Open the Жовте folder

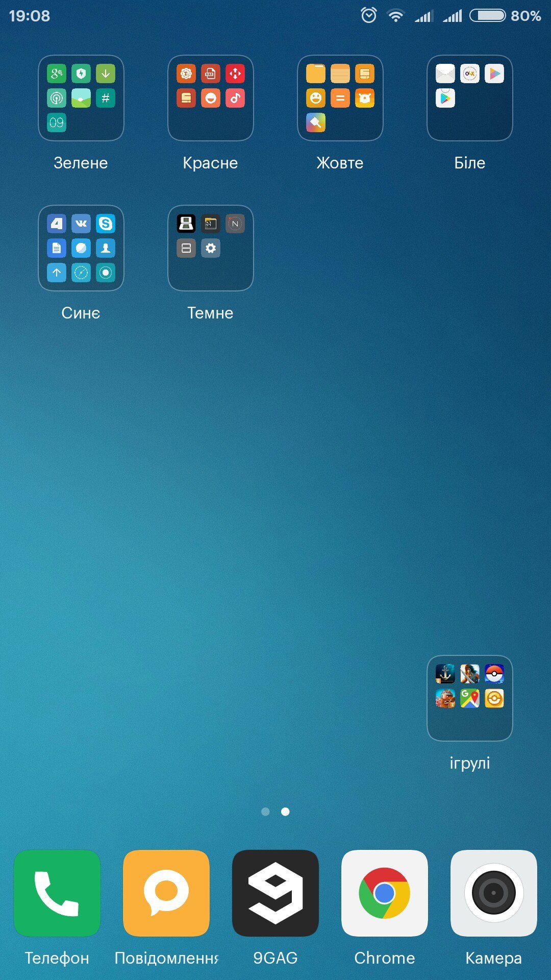tap(340, 98)
